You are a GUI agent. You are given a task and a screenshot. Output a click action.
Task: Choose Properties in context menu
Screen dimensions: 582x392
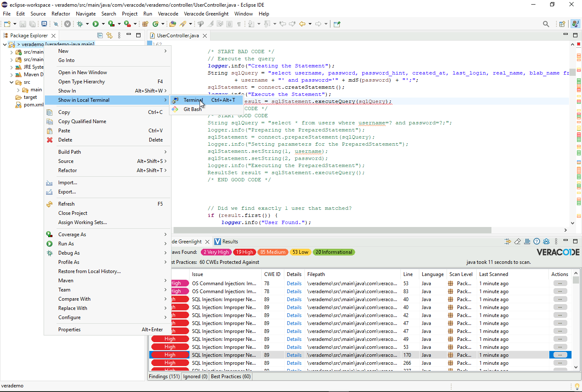[x=107, y=330]
